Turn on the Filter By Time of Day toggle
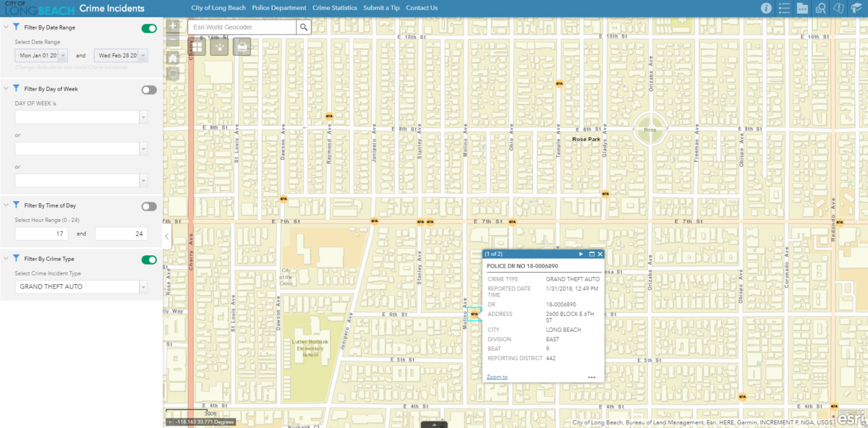The image size is (868, 428). 149,206
